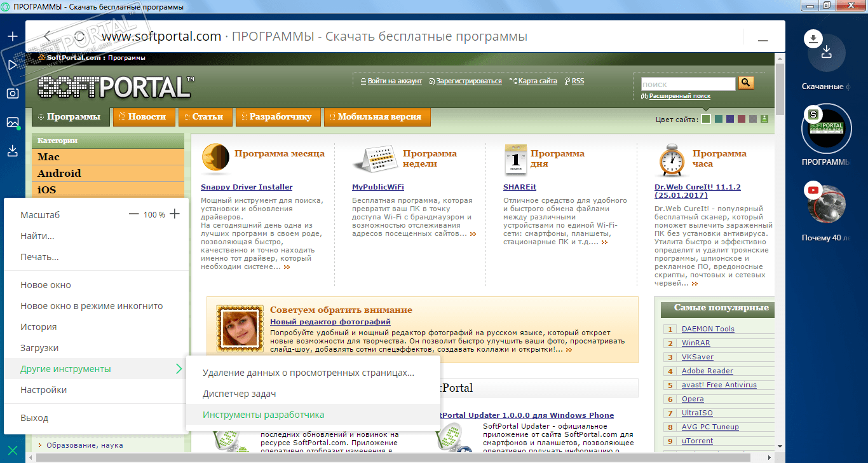Switch to the Статьи site tab
This screenshot has width=868, height=463.
pos(205,117)
